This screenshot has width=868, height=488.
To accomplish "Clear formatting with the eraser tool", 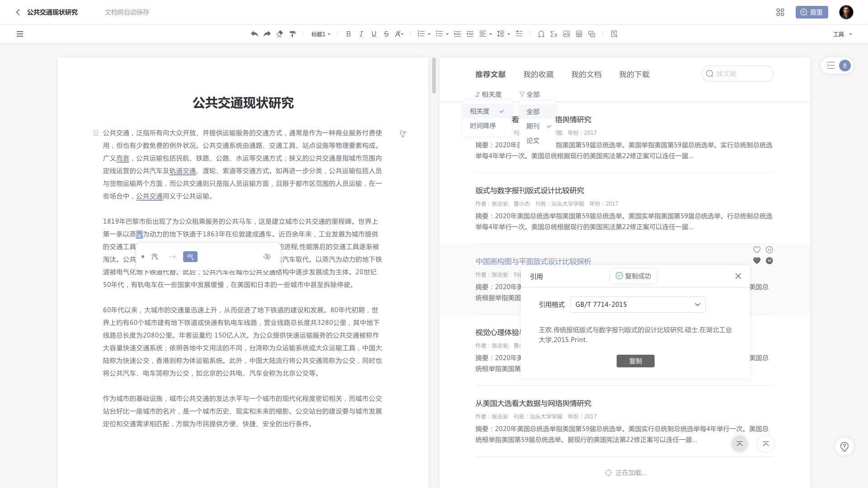I will click(x=280, y=34).
